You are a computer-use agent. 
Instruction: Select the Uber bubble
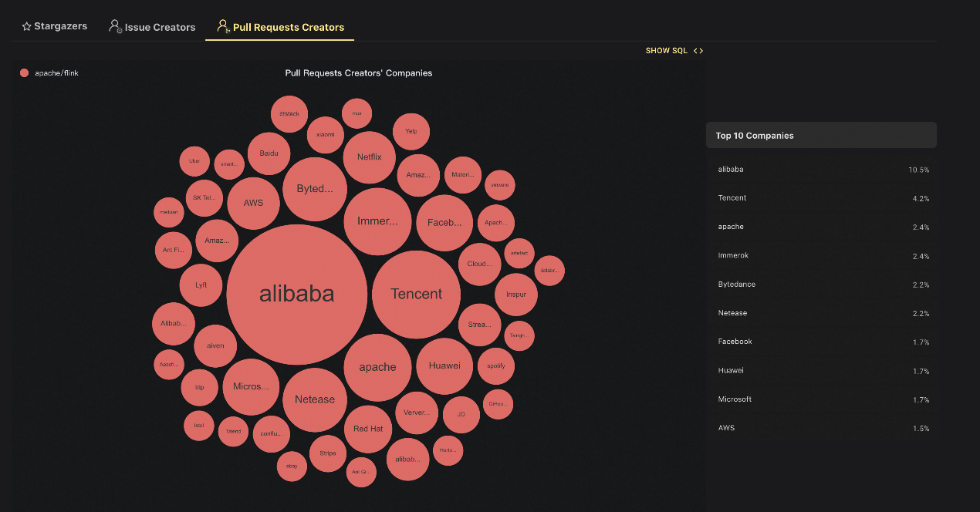click(194, 161)
